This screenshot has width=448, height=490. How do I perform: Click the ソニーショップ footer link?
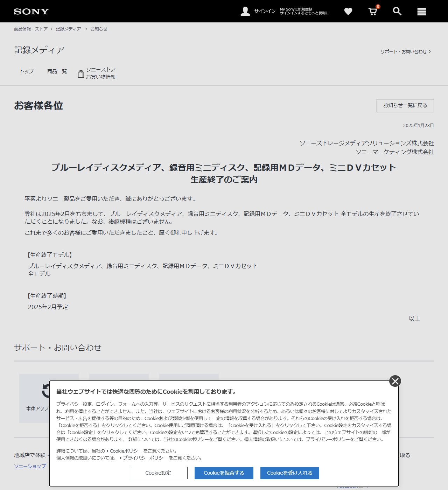point(30,466)
